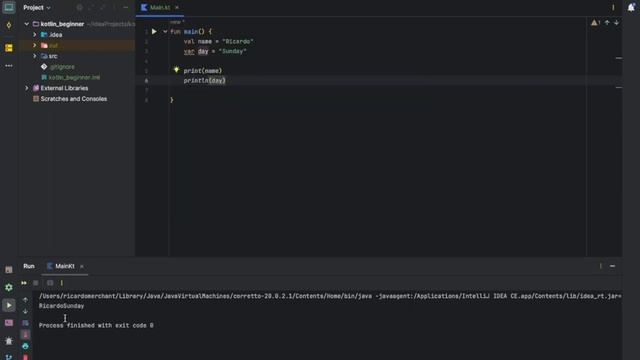Expand the .idea folder
640x360 pixels.
pyautogui.click(x=35, y=35)
